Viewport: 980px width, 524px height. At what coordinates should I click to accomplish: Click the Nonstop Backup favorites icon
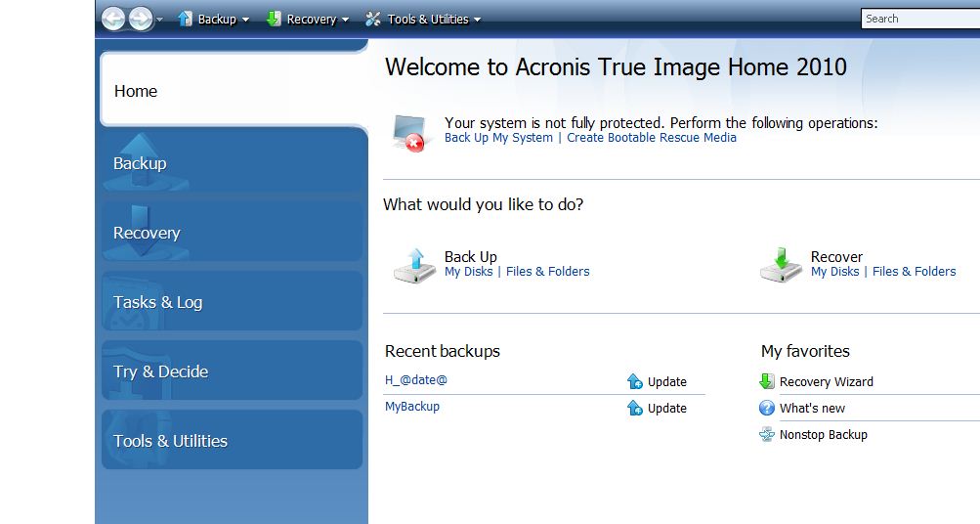766,434
